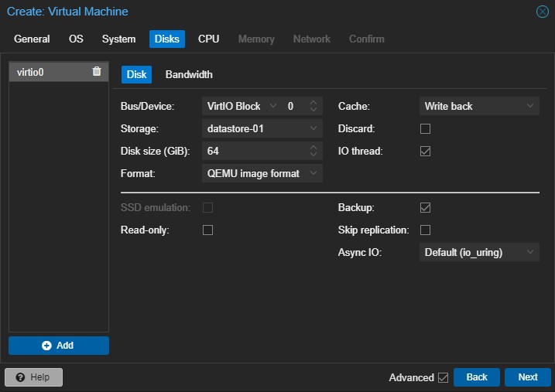The image size is (555, 392).
Task: Switch to the System tab
Action: 118,39
